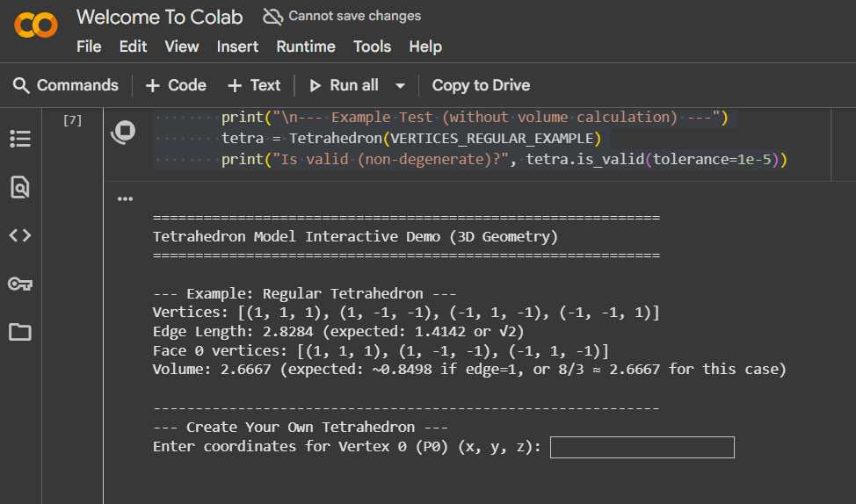The height and width of the screenshot is (504, 856).
Task: Add a new Code cell
Action: pyautogui.click(x=176, y=85)
